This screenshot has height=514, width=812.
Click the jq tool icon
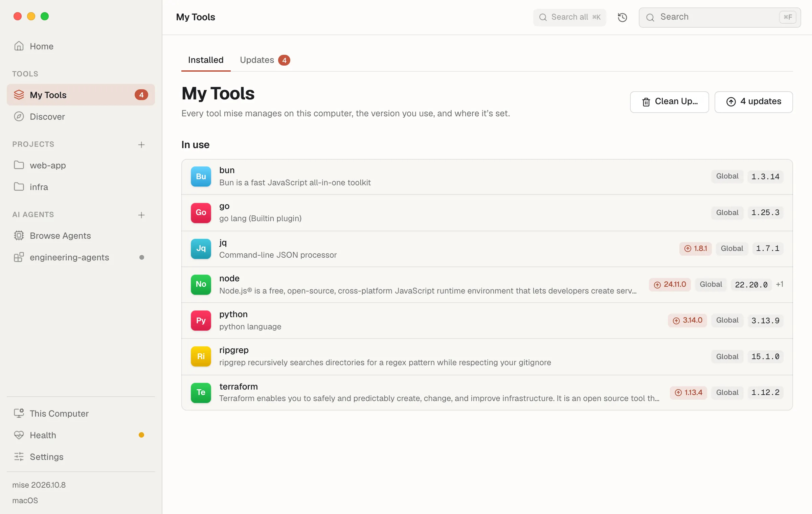(x=201, y=249)
